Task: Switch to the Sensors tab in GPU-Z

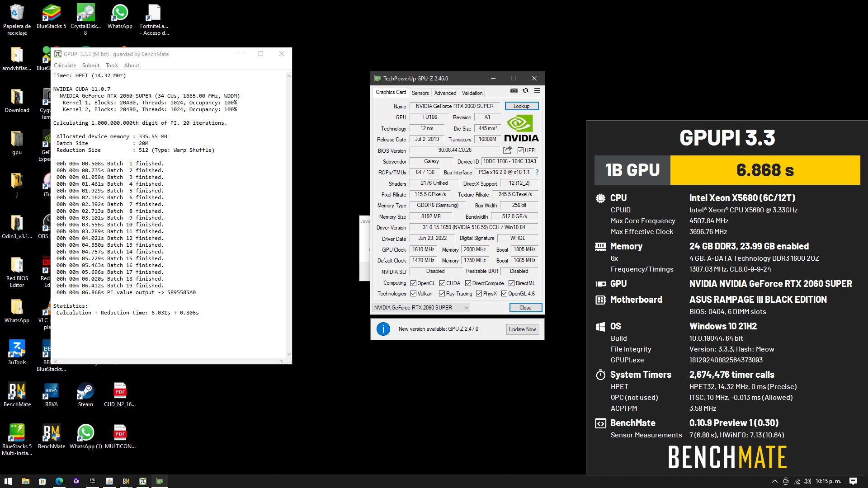Action: (x=420, y=93)
